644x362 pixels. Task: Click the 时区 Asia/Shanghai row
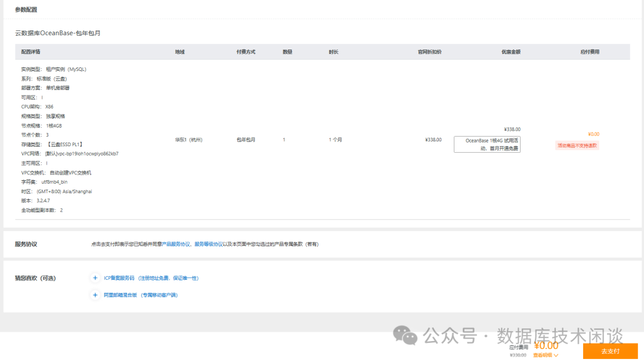pos(57,191)
